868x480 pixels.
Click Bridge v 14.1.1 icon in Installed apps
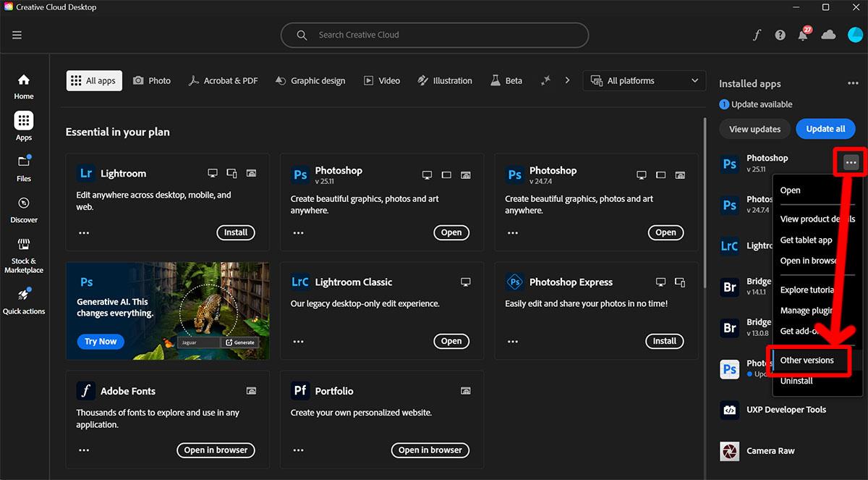click(730, 287)
